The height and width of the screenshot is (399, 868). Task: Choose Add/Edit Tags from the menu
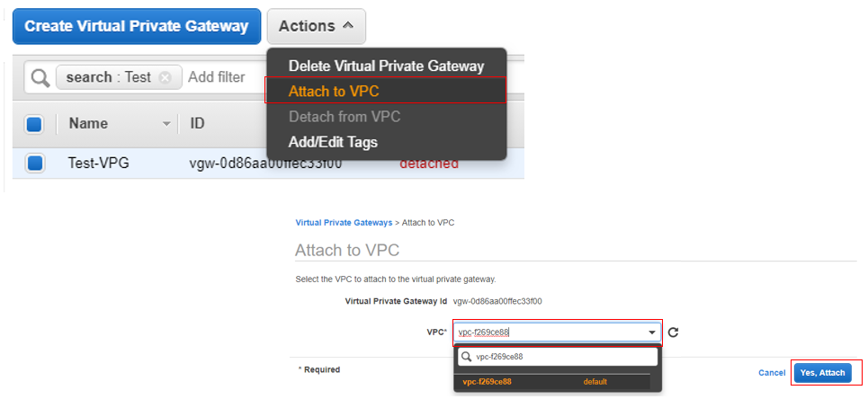[x=333, y=142]
